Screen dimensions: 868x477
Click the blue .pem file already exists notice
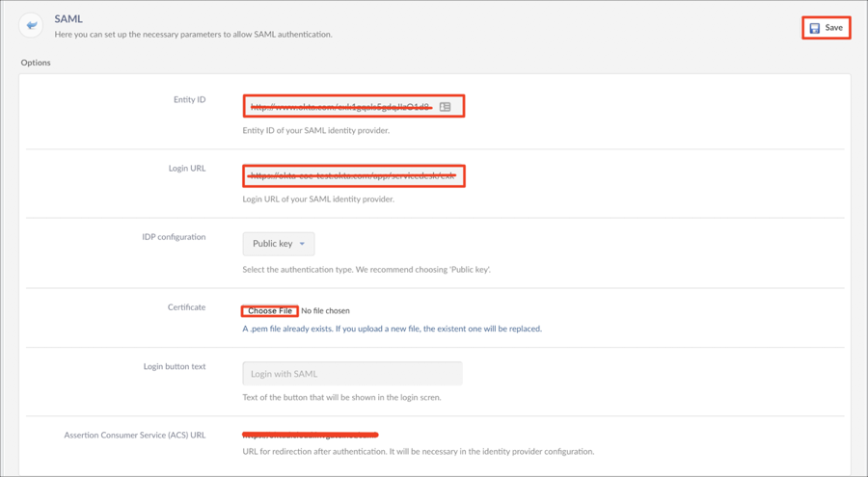point(392,329)
